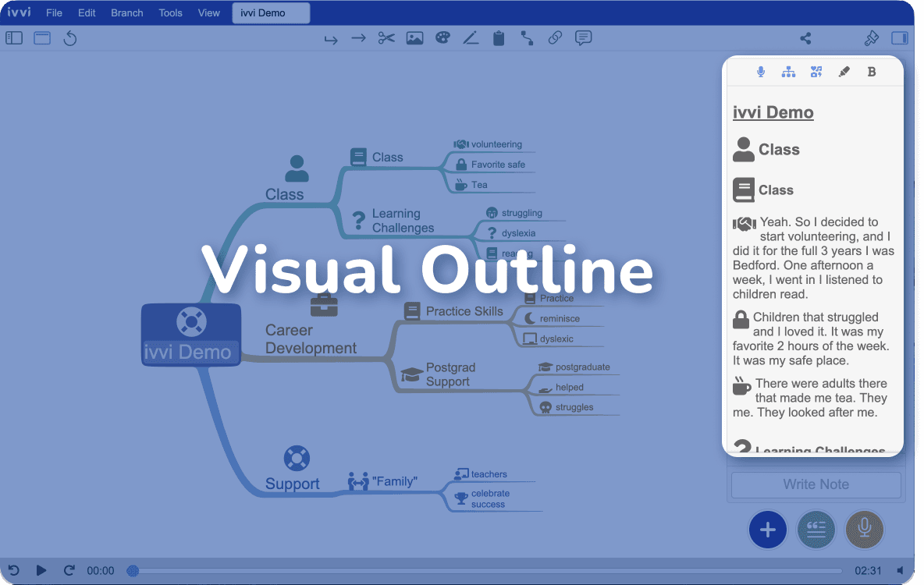The width and height of the screenshot is (924, 585).
Task: Open the sticker and icon picker
Action: 816,71
